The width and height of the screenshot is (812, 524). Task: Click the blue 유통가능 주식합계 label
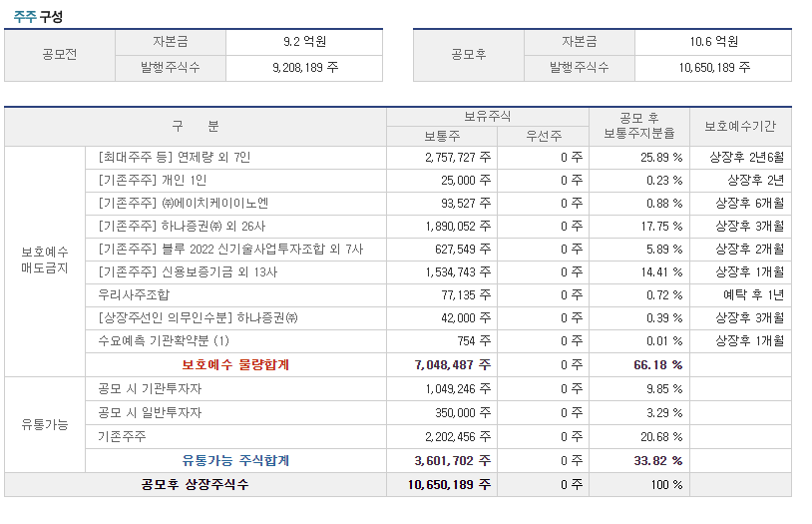point(235,461)
